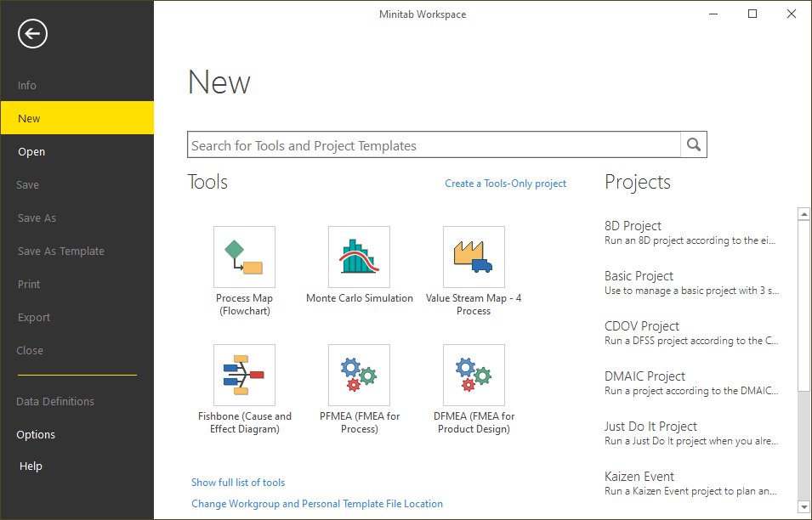Open the Monte Carlo Simulation tool
This screenshot has height=520, width=812.
click(x=359, y=257)
